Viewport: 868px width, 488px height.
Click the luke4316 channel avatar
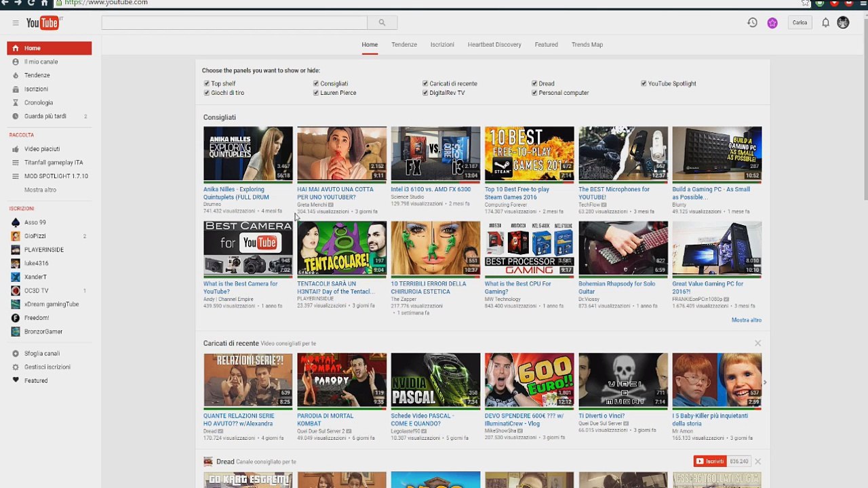pyautogui.click(x=16, y=263)
